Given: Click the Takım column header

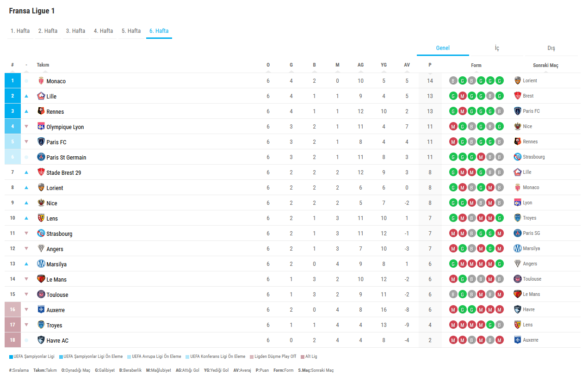Looking at the screenshot, I should click(43, 65).
